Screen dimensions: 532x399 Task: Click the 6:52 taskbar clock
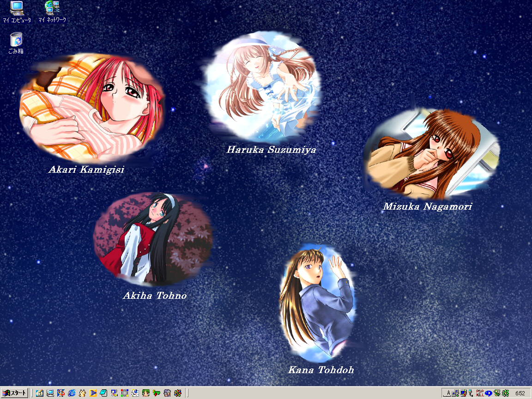[520, 393]
